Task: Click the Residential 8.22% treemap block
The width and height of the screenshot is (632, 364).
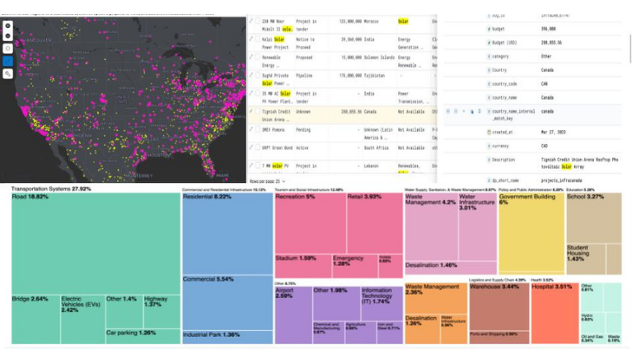Action: 227,234
